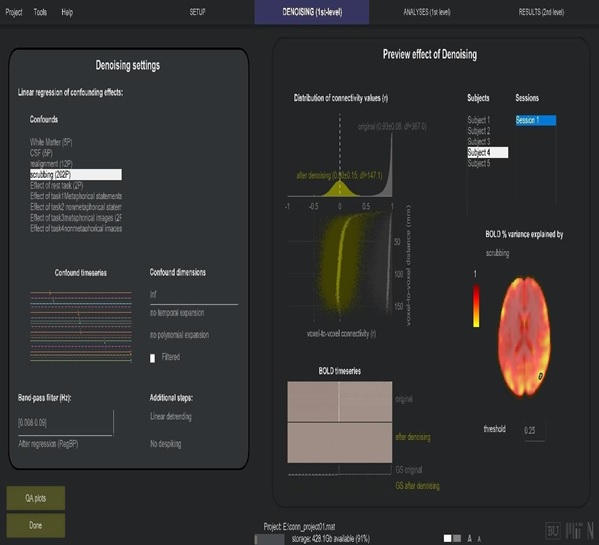Select White Matter confound in list
Image resolution: width=599 pixels, height=545 pixels.
[x=51, y=142]
